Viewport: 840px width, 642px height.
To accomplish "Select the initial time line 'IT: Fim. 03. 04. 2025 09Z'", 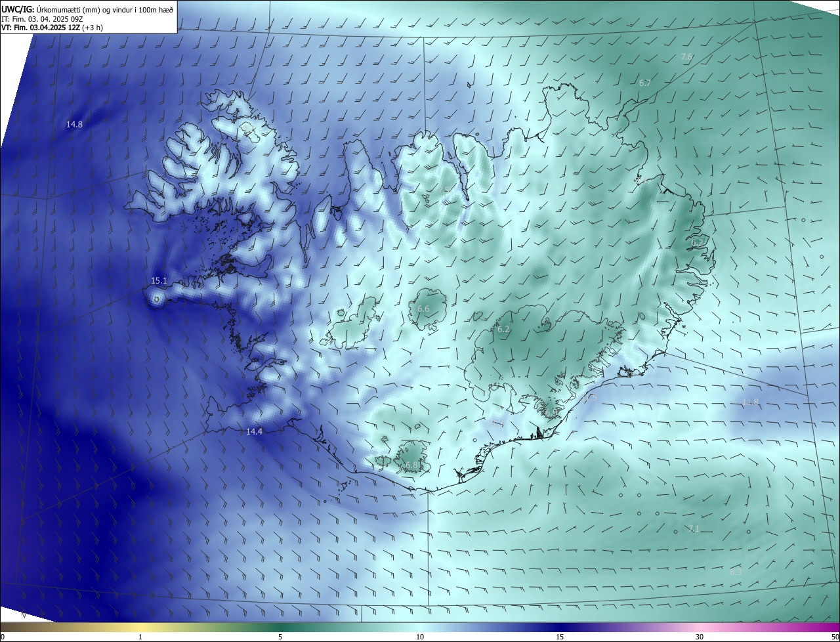I will (43, 19).
